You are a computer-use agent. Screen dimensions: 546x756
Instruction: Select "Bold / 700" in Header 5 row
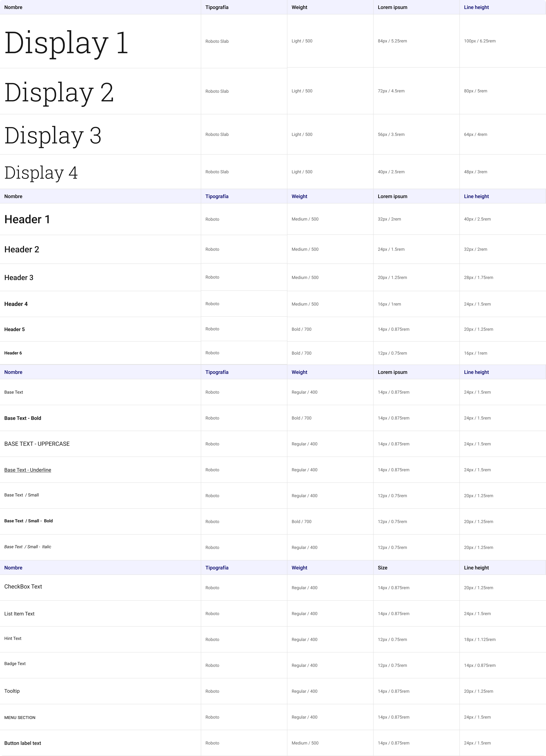[x=302, y=329]
